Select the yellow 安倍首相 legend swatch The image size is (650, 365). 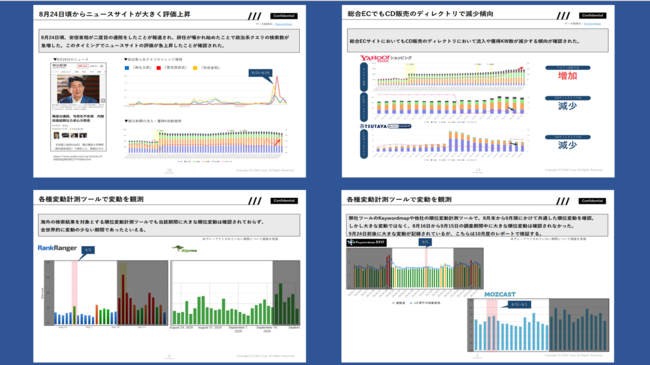click(x=195, y=68)
